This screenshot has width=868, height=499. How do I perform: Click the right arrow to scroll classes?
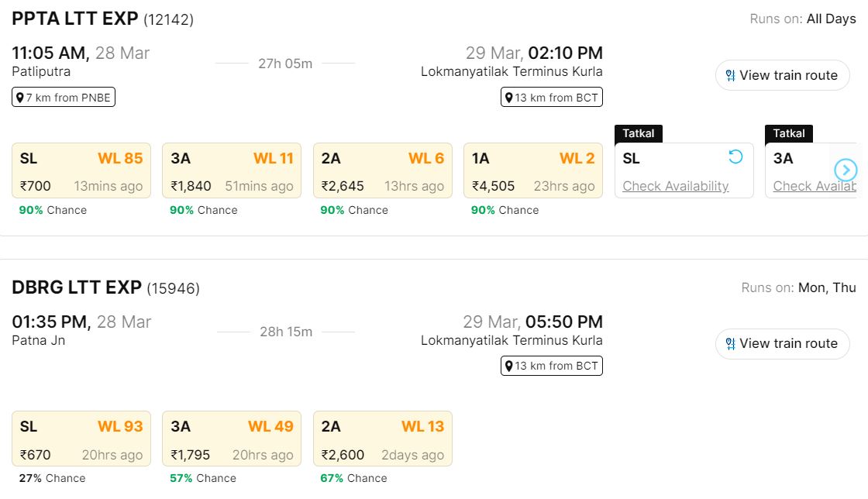click(x=846, y=170)
